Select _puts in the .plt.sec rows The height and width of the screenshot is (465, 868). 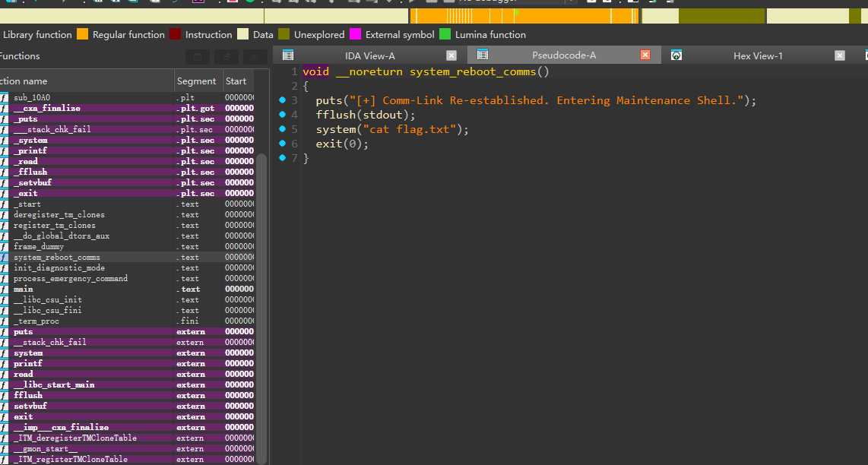click(x=127, y=119)
